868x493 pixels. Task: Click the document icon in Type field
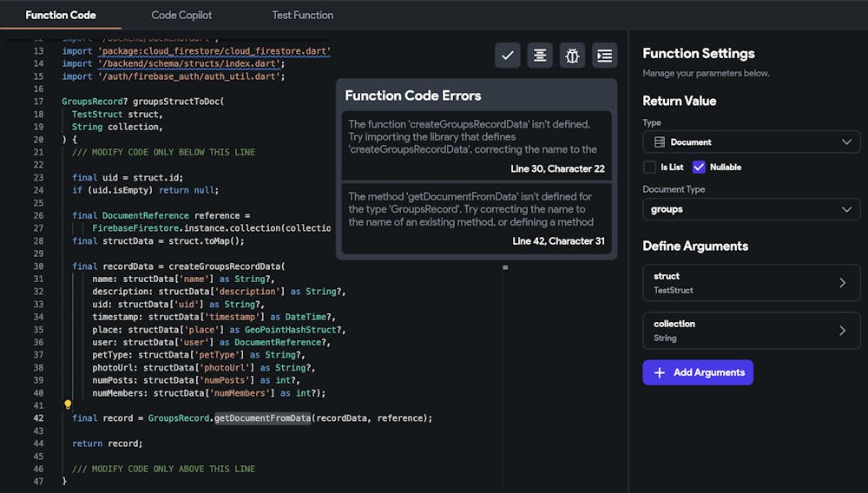660,141
